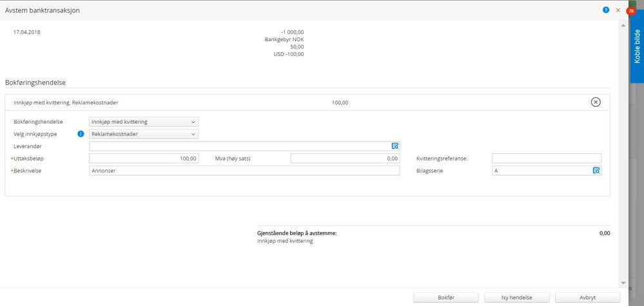This screenshot has height=306, width=644.
Task: Click the red 78 notification badge
Action: 631,12
